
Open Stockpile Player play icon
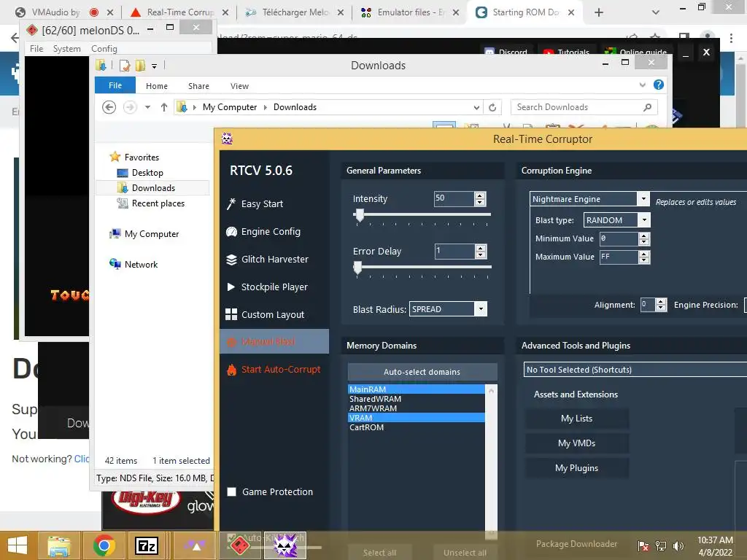231,287
